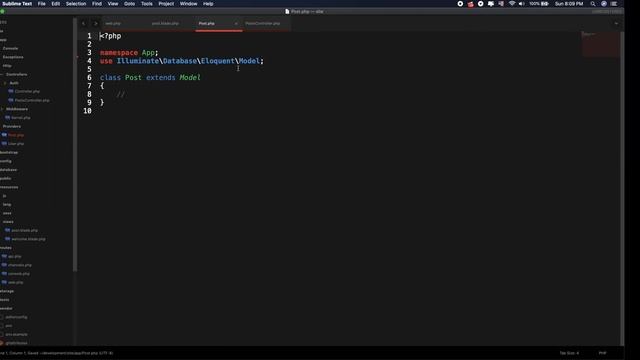The width and height of the screenshot is (640, 360).
Task: Click the file icon beside api.php
Action: point(4,256)
